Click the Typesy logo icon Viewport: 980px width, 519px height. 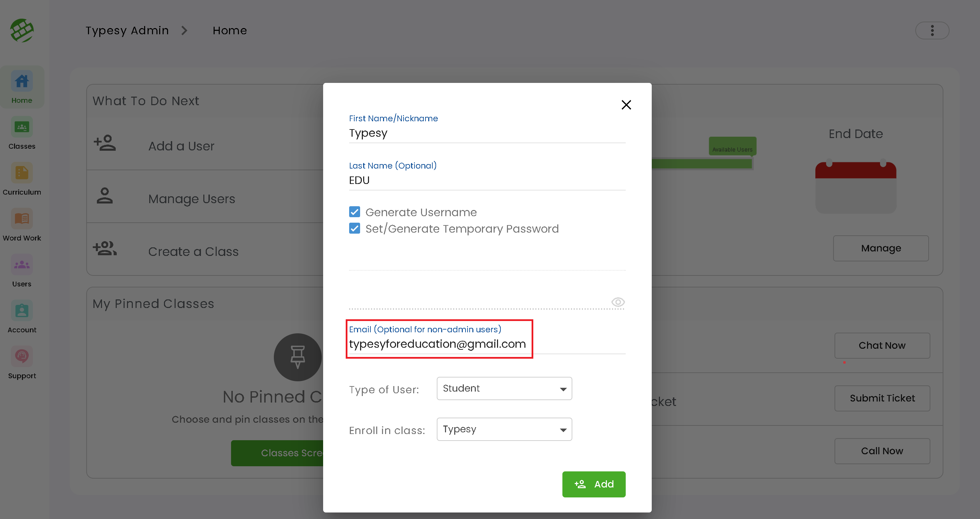click(22, 30)
